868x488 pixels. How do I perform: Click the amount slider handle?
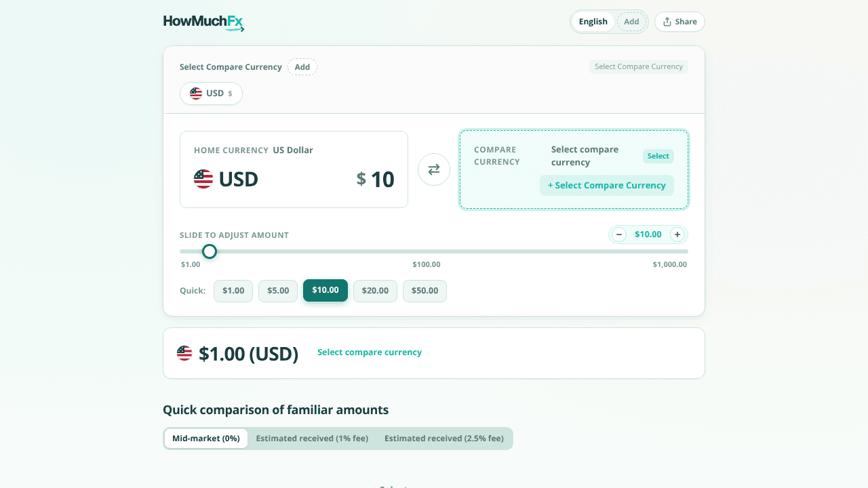tap(210, 251)
